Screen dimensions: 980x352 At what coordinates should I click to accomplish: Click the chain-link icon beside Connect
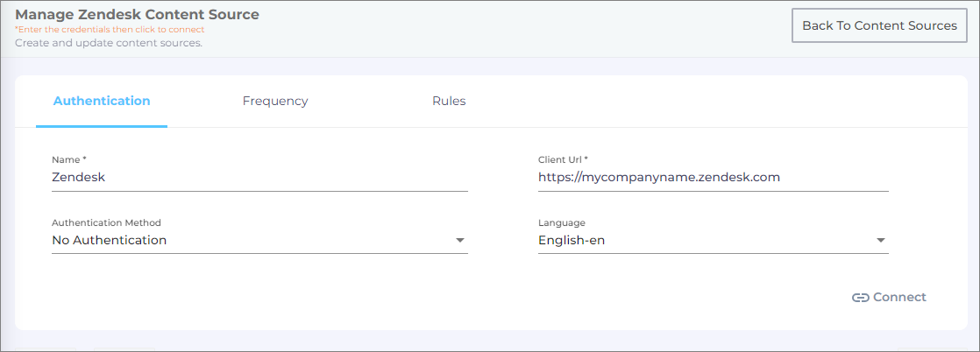point(861,298)
